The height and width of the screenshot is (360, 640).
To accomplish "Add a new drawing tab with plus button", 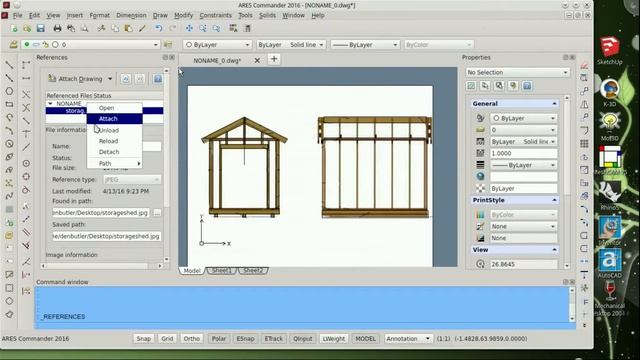I will pyautogui.click(x=274, y=59).
